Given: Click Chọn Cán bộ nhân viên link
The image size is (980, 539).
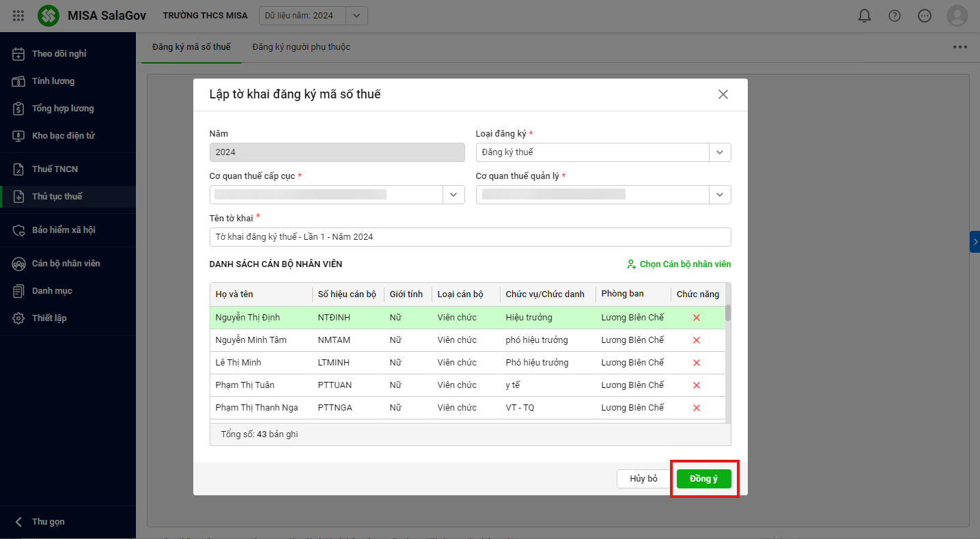Looking at the screenshot, I should (679, 264).
